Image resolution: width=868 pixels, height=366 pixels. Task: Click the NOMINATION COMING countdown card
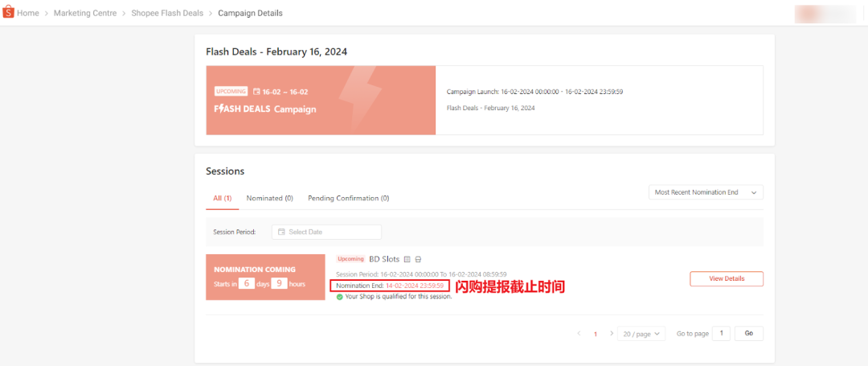point(265,278)
